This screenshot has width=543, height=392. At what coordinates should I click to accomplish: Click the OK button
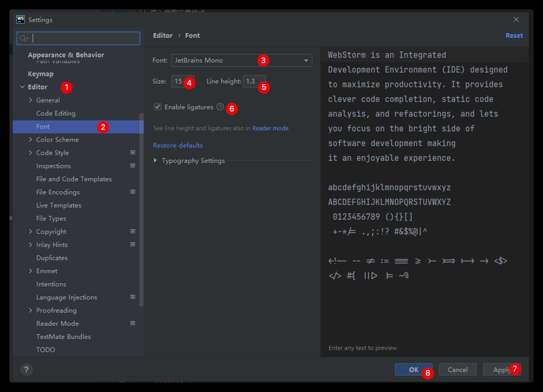pos(413,370)
